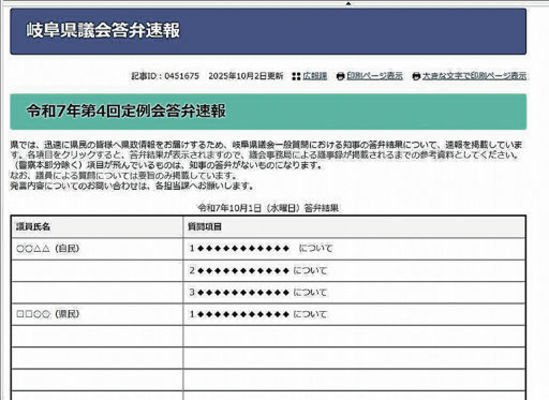Click the printer icon beside 印刷ページ表示
The height and width of the screenshot is (400, 549).
340,76
